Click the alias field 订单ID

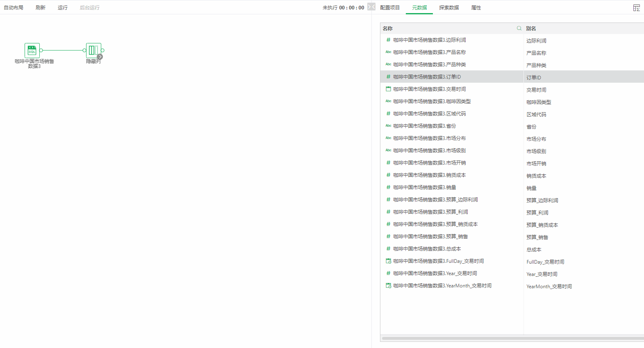(x=534, y=77)
